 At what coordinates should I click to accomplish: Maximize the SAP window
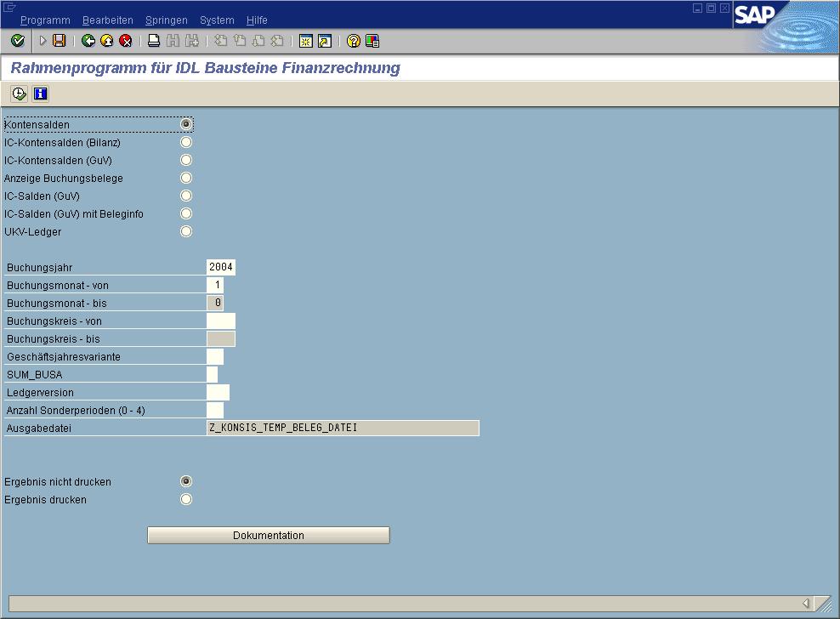point(711,8)
